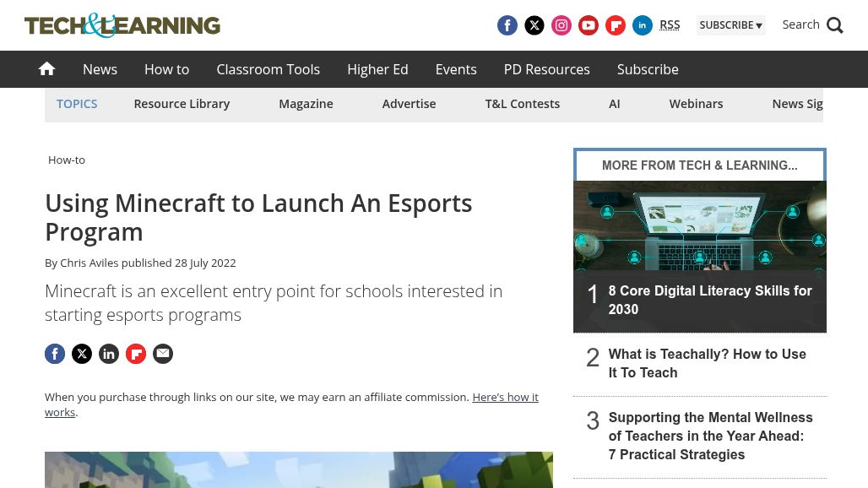Select T&L Contests topic
This screenshot has height=488, width=868.
click(523, 104)
